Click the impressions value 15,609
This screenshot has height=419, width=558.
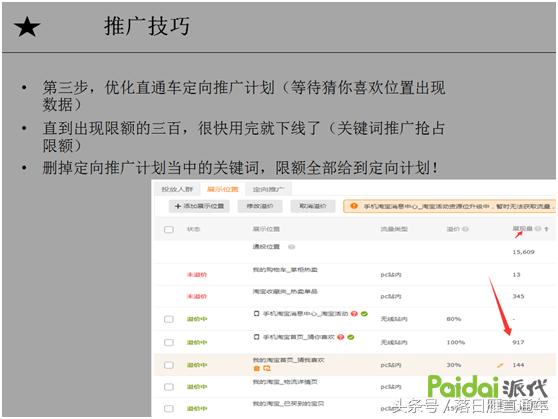coord(523,252)
